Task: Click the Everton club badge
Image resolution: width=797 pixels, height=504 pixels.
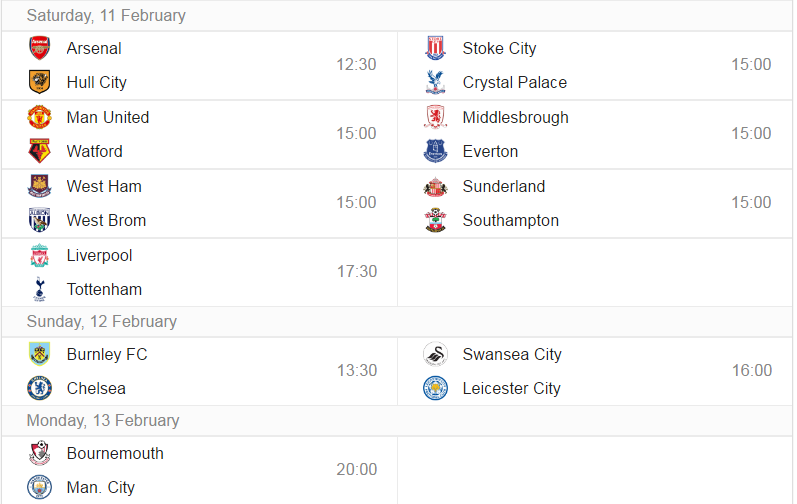Action: pos(435,151)
